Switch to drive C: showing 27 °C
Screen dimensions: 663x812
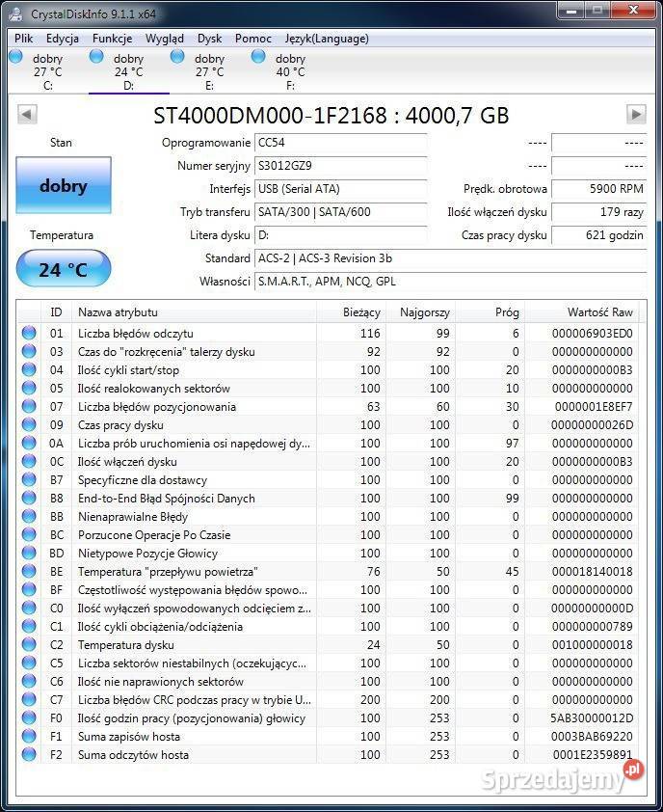coord(48,71)
